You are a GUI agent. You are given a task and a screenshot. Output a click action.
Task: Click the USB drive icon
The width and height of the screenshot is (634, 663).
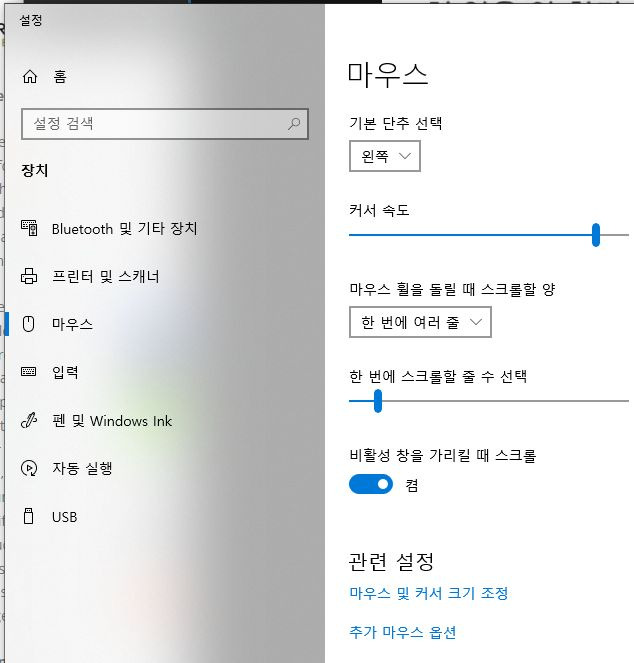[x=28, y=516]
